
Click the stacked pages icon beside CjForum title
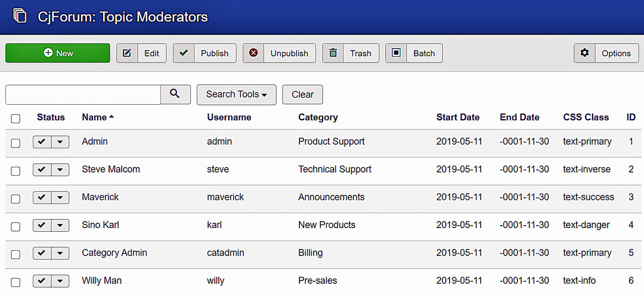(20, 16)
